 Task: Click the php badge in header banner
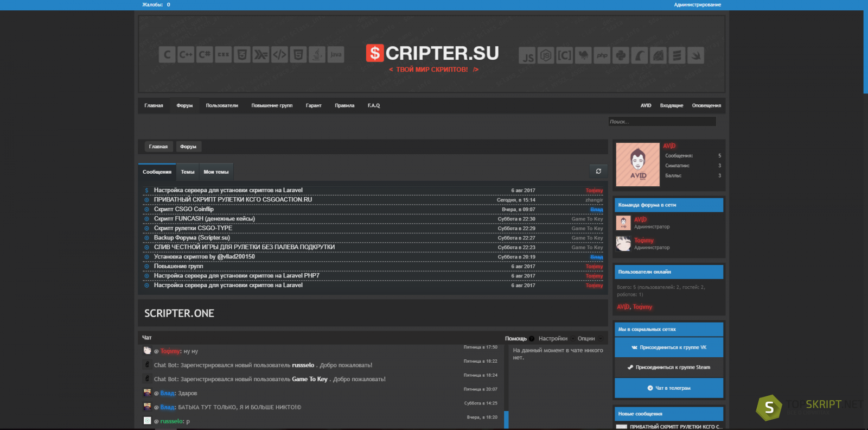point(602,55)
